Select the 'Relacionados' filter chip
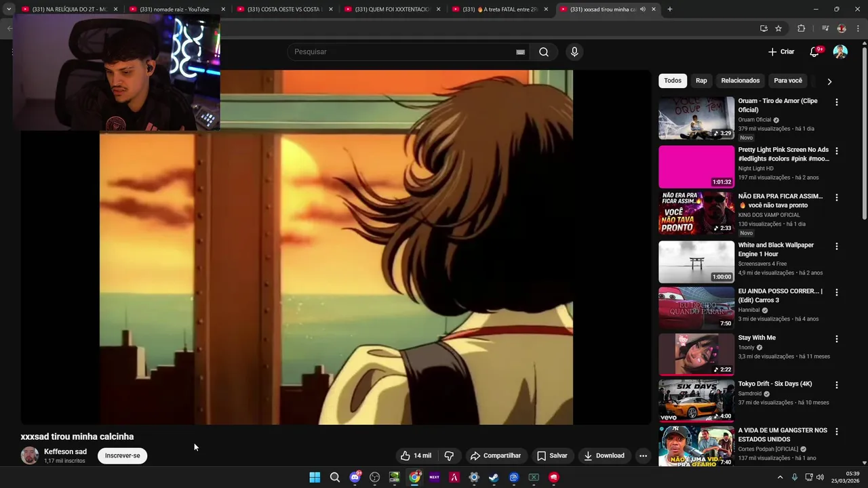 pos(740,81)
